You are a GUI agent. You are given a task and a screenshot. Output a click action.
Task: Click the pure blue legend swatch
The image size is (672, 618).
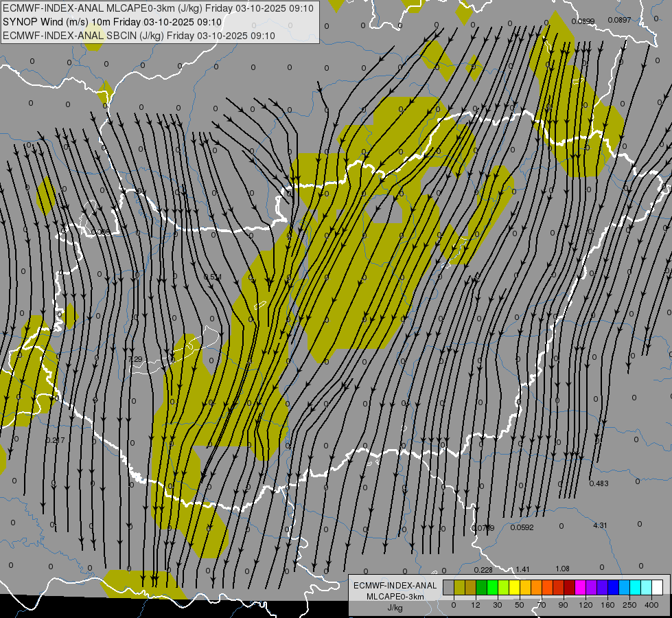614,588
